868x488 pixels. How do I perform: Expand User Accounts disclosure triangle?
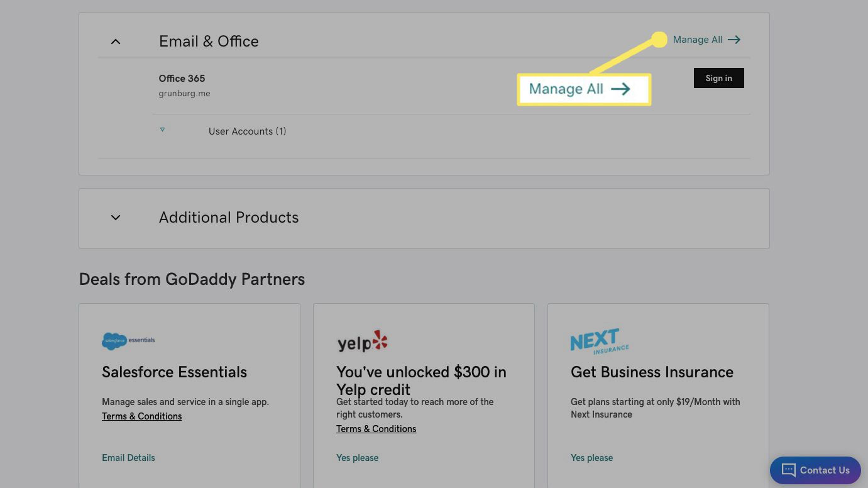[162, 130]
